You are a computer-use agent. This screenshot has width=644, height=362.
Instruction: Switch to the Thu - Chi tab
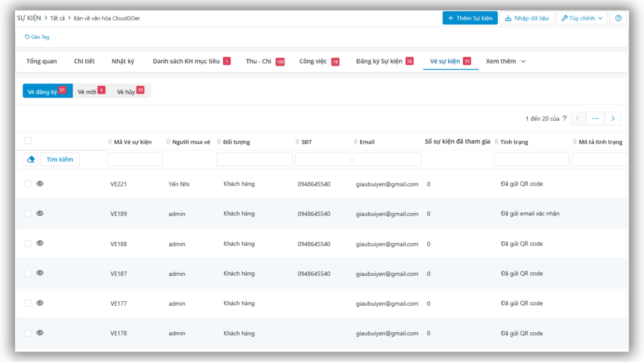(258, 61)
